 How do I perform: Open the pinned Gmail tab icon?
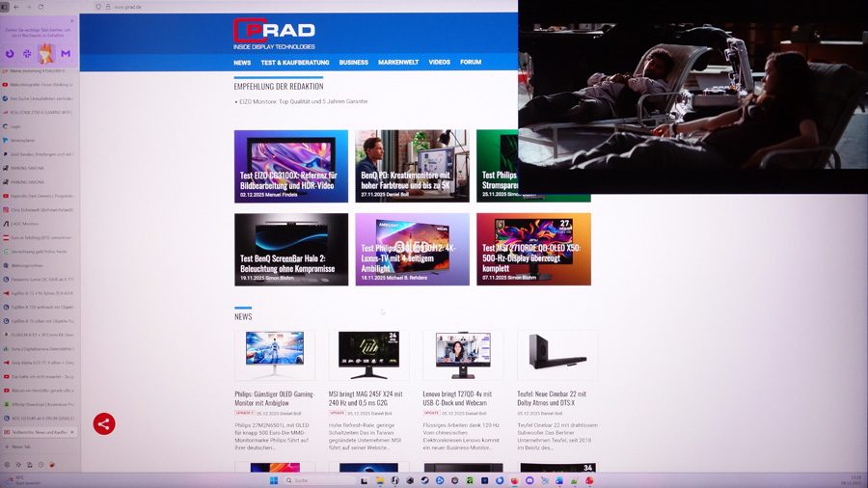(x=67, y=54)
